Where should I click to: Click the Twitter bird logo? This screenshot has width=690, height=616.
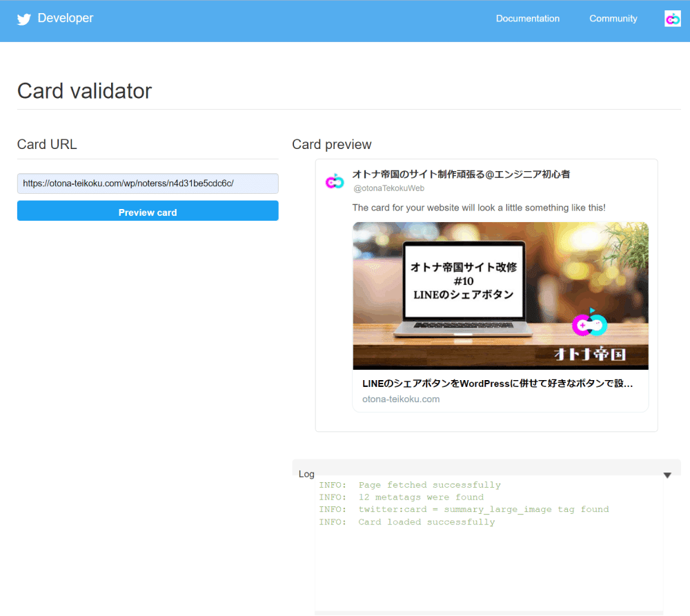click(23, 19)
